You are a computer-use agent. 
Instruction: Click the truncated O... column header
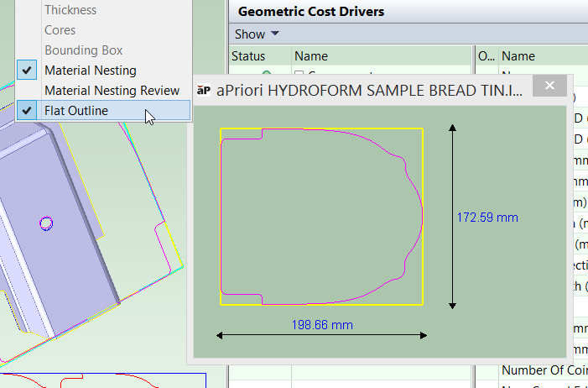[486, 56]
